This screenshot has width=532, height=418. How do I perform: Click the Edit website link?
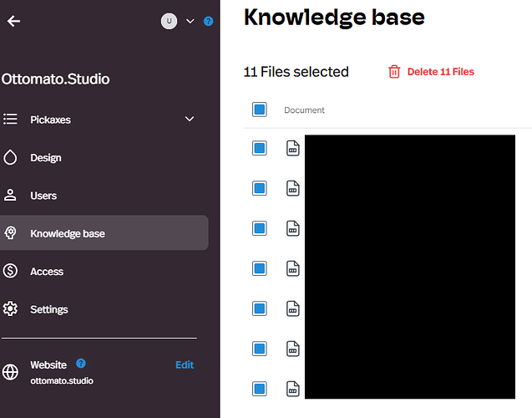tap(185, 364)
